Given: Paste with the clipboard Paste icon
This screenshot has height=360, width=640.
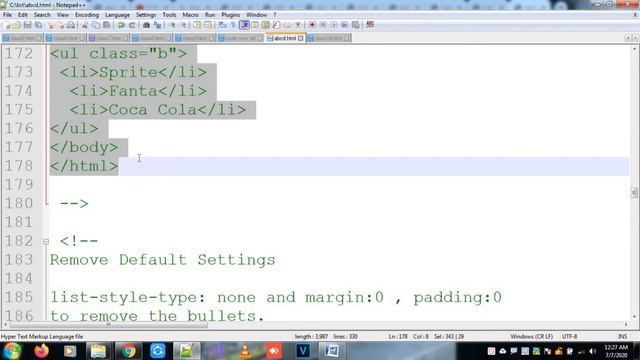Looking at the screenshot, I should tap(107, 25).
